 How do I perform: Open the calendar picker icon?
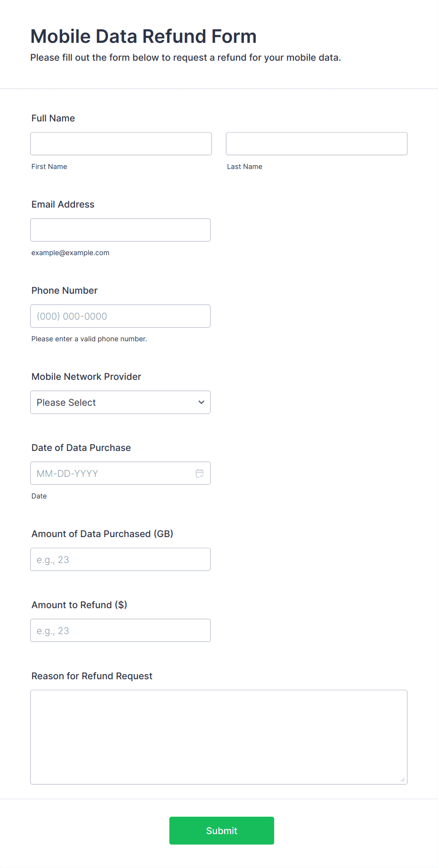(x=200, y=473)
